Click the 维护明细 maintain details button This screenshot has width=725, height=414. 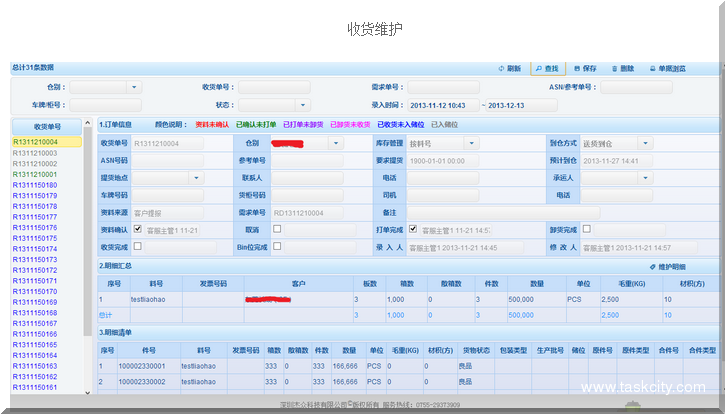(668, 267)
